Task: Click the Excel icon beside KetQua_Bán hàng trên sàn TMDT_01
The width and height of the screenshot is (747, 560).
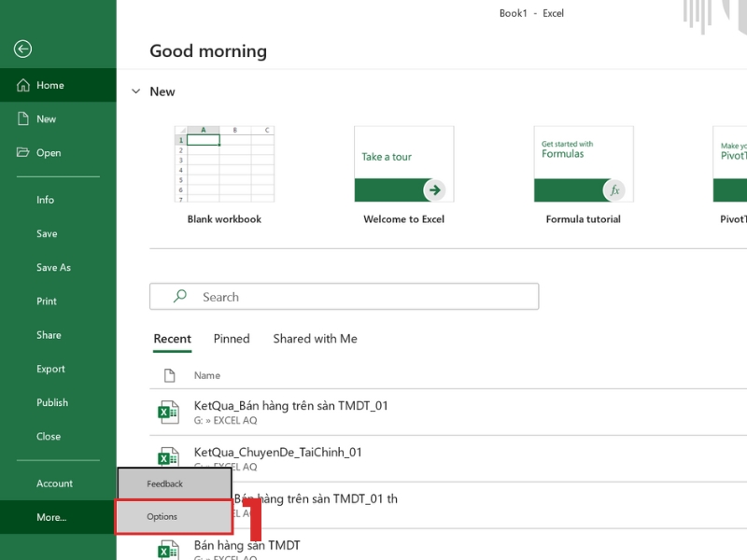Action: click(x=169, y=412)
